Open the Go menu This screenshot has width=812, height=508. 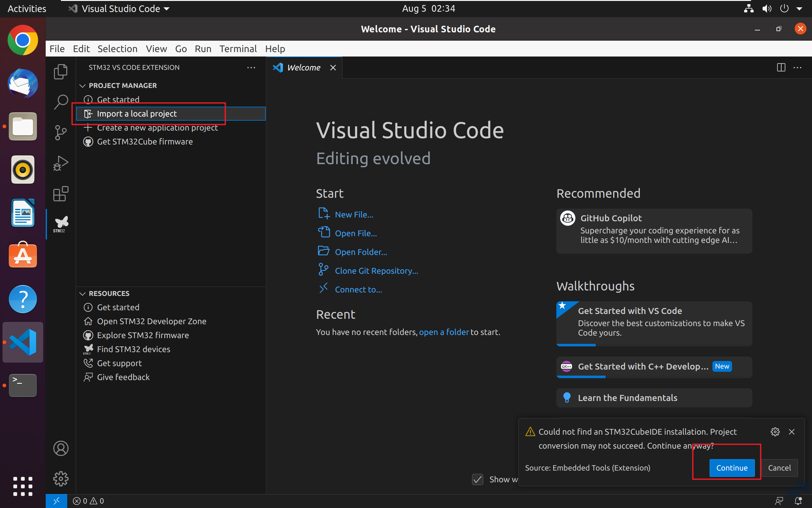(x=181, y=49)
